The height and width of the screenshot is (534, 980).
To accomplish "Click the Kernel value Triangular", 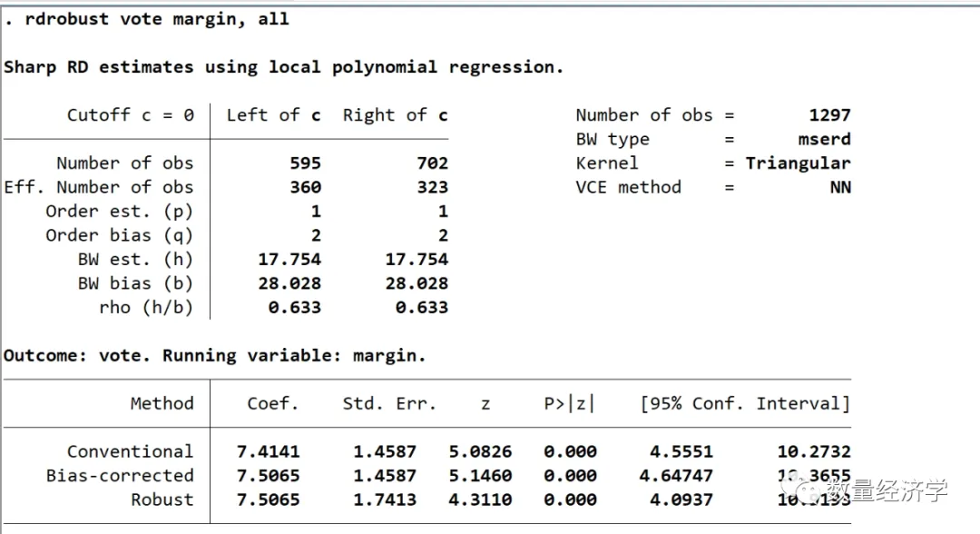I will click(798, 163).
